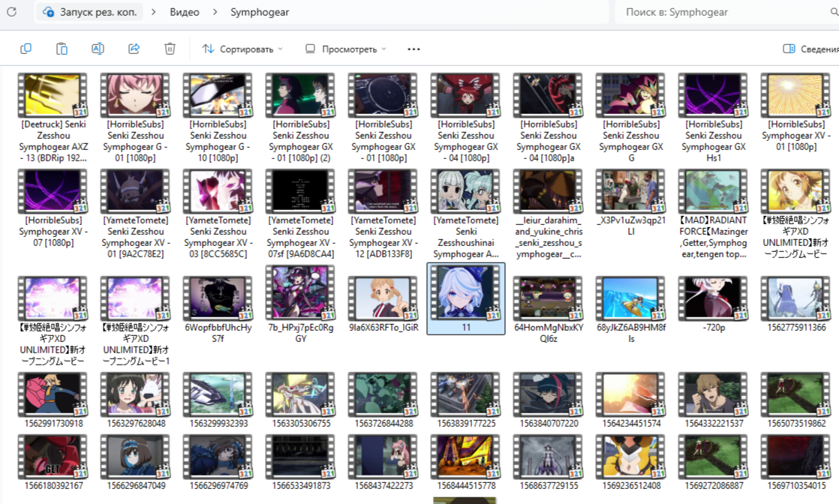Select the 1563726844288 video file
Viewport: 839px width, 504px height.
[383, 400]
